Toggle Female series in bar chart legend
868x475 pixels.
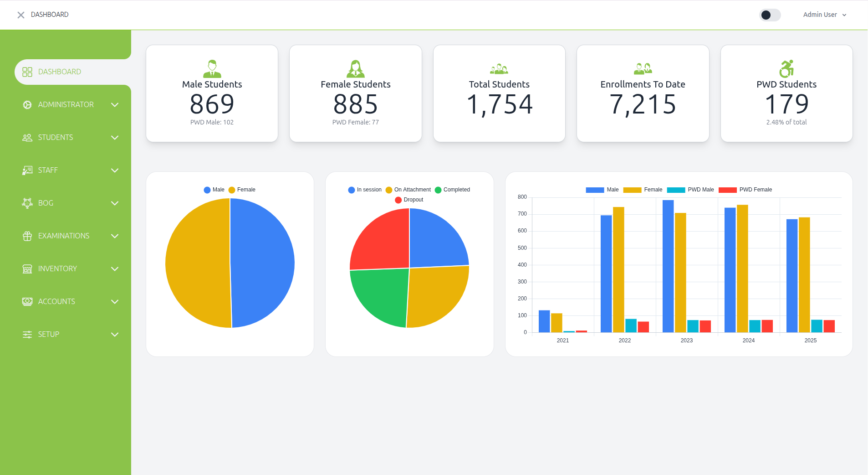(x=643, y=190)
